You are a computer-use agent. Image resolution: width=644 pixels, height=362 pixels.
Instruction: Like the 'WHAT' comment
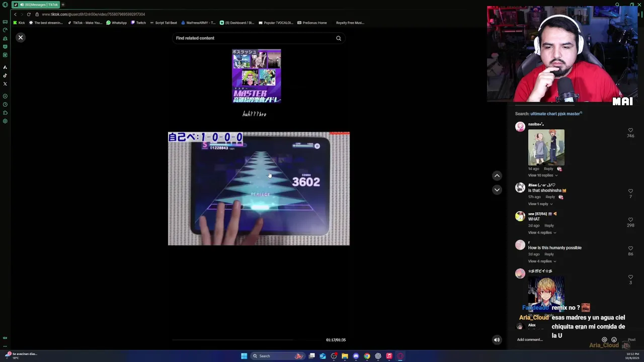(630, 220)
